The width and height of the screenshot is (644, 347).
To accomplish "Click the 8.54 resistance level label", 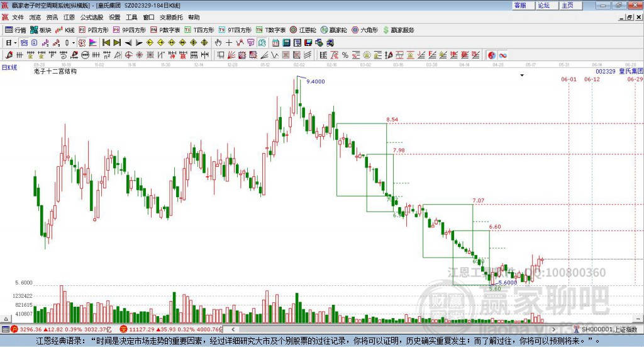I will pyautogui.click(x=392, y=120).
